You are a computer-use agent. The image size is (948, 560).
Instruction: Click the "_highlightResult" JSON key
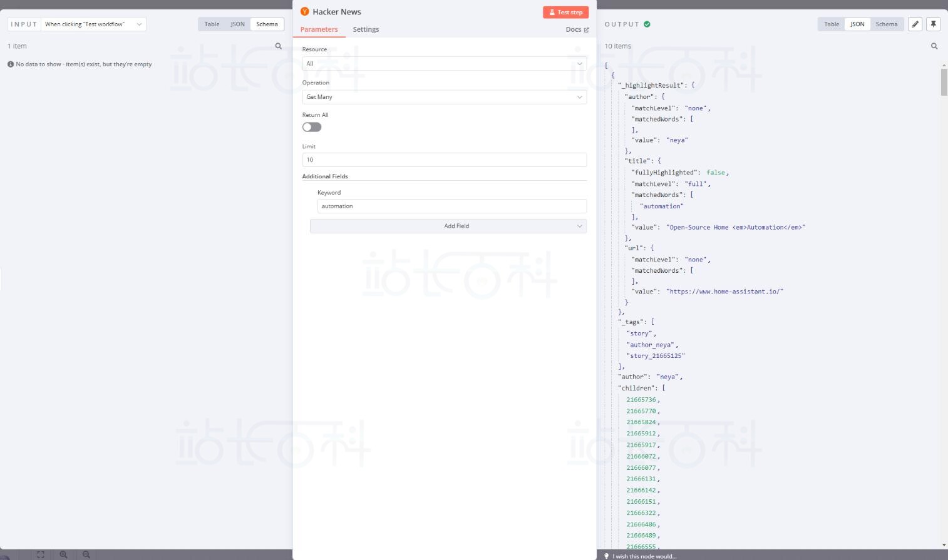(x=652, y=86)
